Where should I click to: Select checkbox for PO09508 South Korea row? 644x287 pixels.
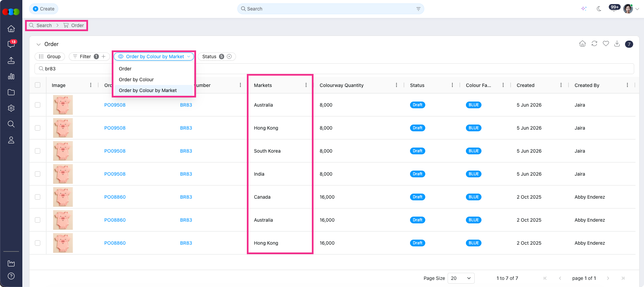(x=38, y=151)
